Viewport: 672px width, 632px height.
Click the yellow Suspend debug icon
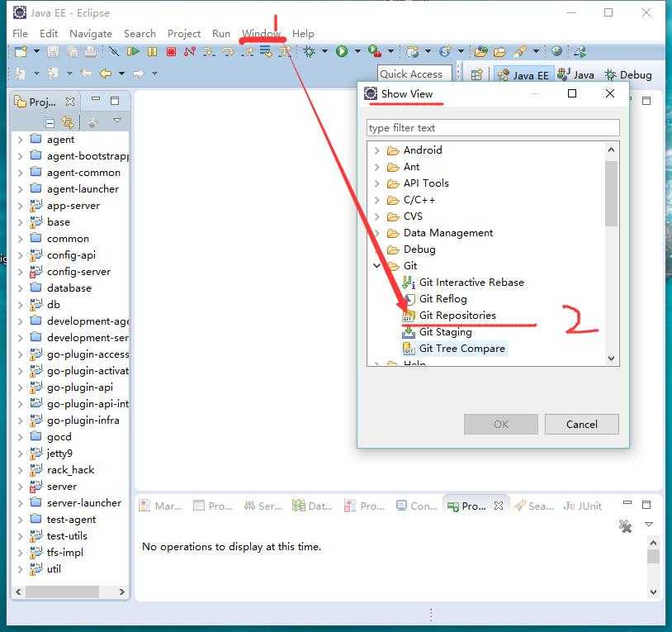[152, 52]
